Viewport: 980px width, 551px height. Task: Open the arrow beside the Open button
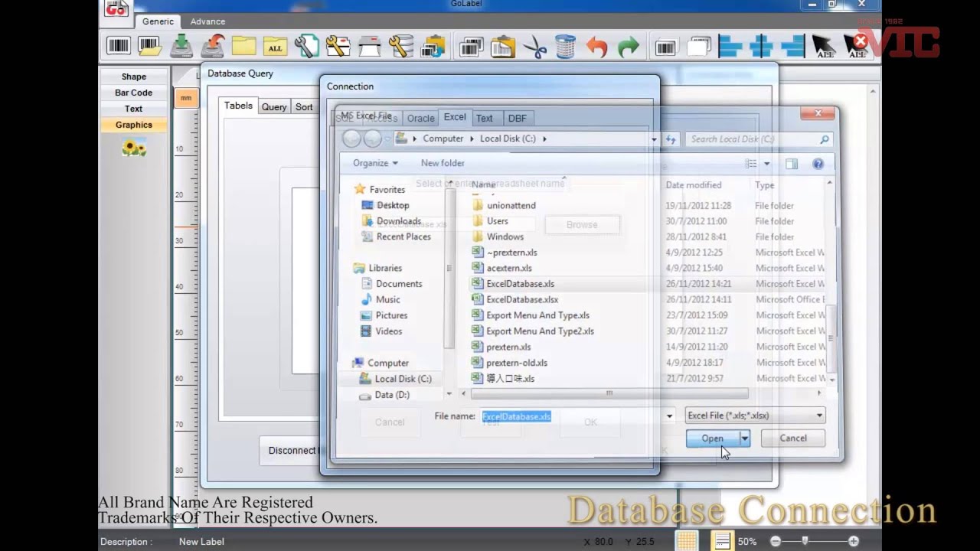pyautogui.click(x=745, y=439)
